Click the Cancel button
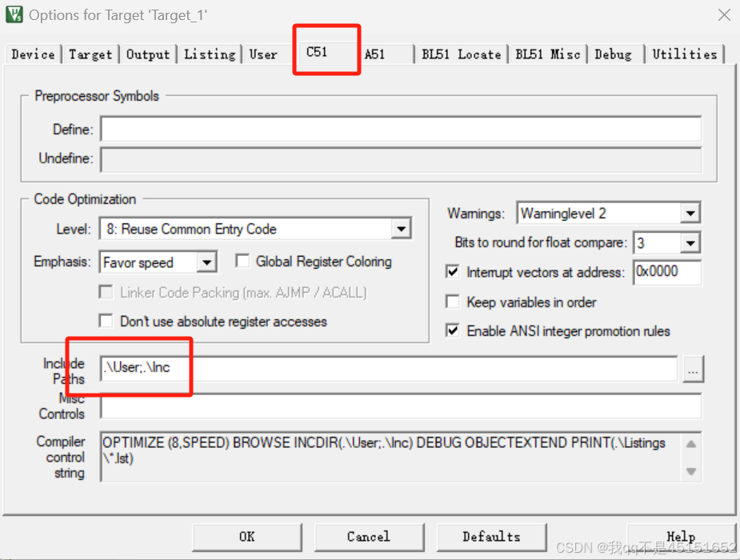The image size is (740, 560). pyautogui.click(x=369, y=537)
